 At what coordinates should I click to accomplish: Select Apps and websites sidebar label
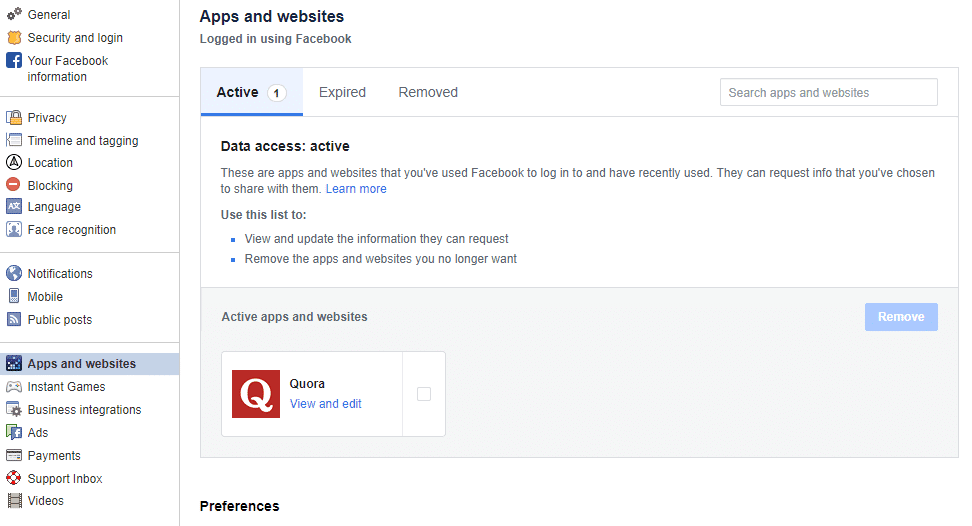[82, 364]
